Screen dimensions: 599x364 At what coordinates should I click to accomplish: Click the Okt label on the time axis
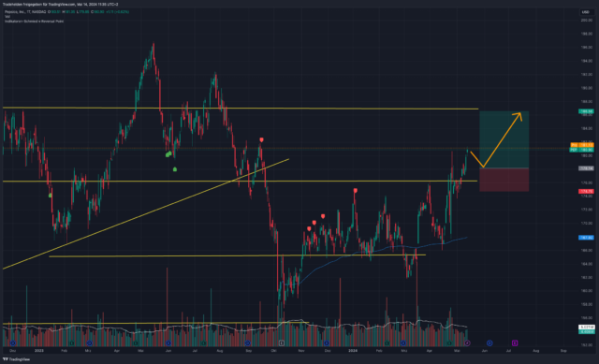[x=273, y=350]
